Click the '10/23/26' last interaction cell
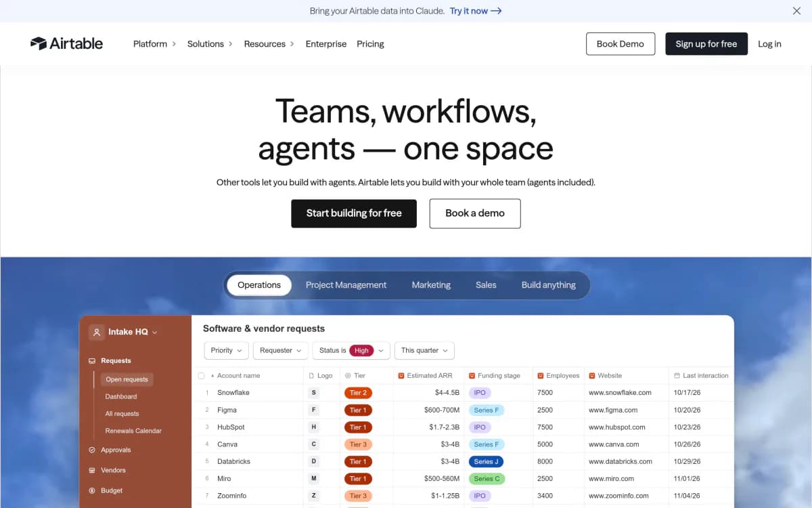Viewport: 812px width, 508px height. pos(687,427)
